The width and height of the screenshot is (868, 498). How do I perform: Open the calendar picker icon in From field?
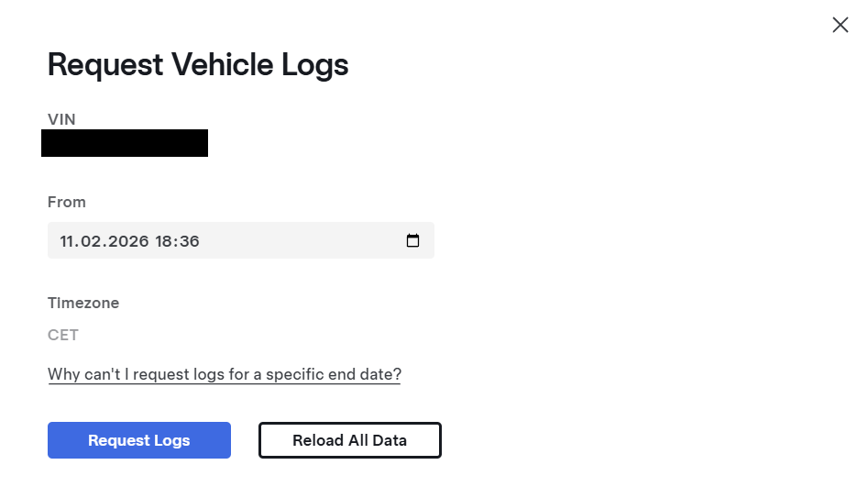click(x=413, y=241)
